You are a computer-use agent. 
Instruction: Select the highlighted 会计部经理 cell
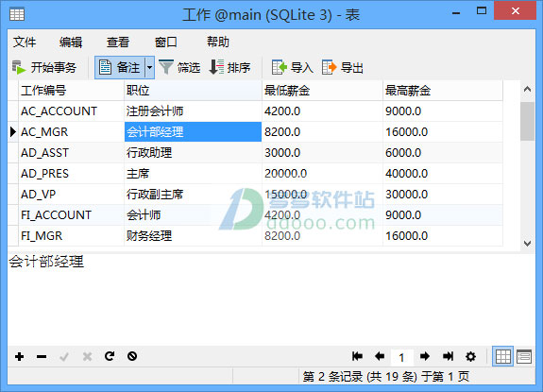click(193, 132)
